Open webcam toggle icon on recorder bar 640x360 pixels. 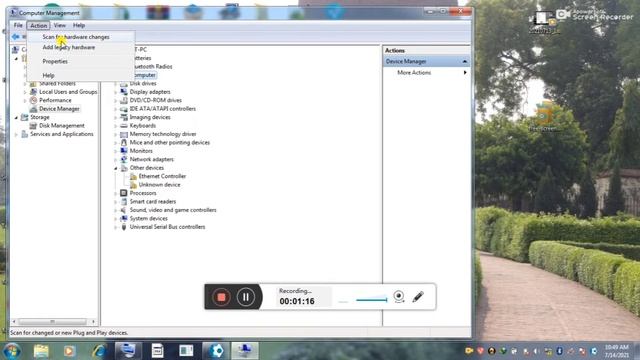399,296
